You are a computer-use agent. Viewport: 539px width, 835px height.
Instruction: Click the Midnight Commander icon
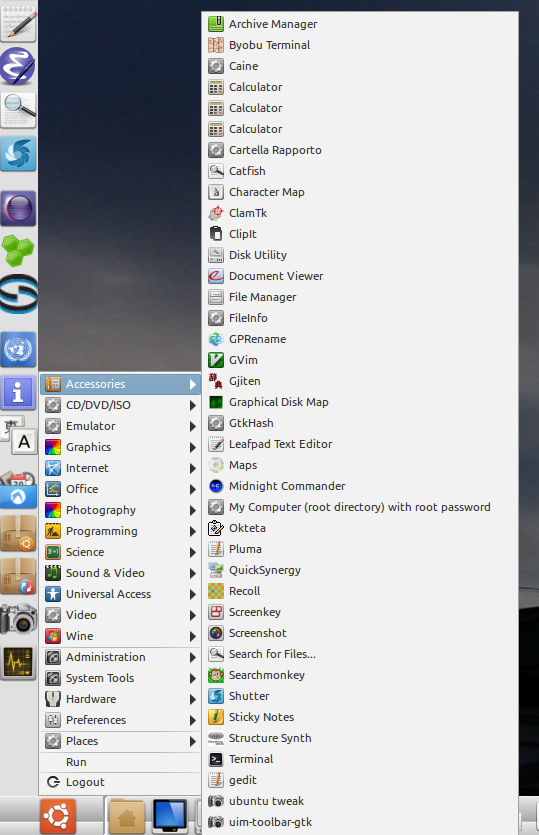216,486
